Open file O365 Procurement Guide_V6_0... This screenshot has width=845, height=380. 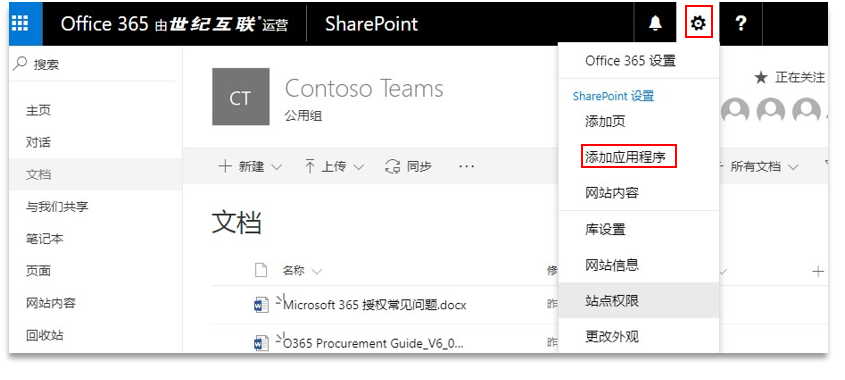tap(373, 343)
